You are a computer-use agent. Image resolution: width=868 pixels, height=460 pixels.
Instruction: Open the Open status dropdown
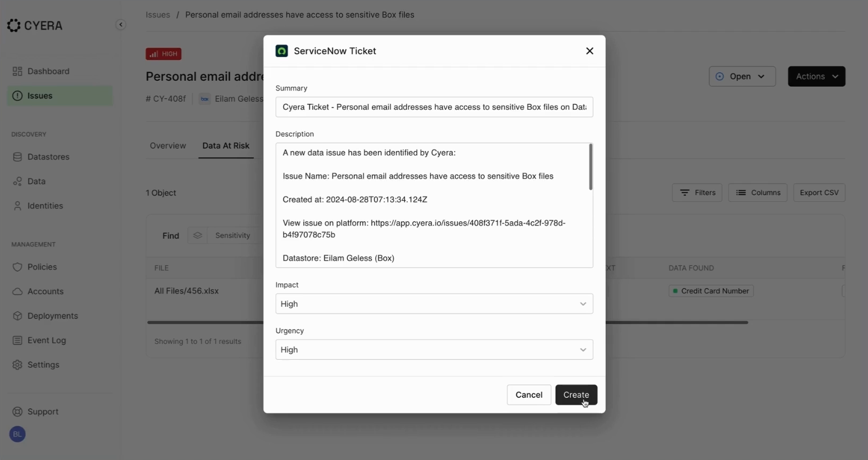coord(742,77)
